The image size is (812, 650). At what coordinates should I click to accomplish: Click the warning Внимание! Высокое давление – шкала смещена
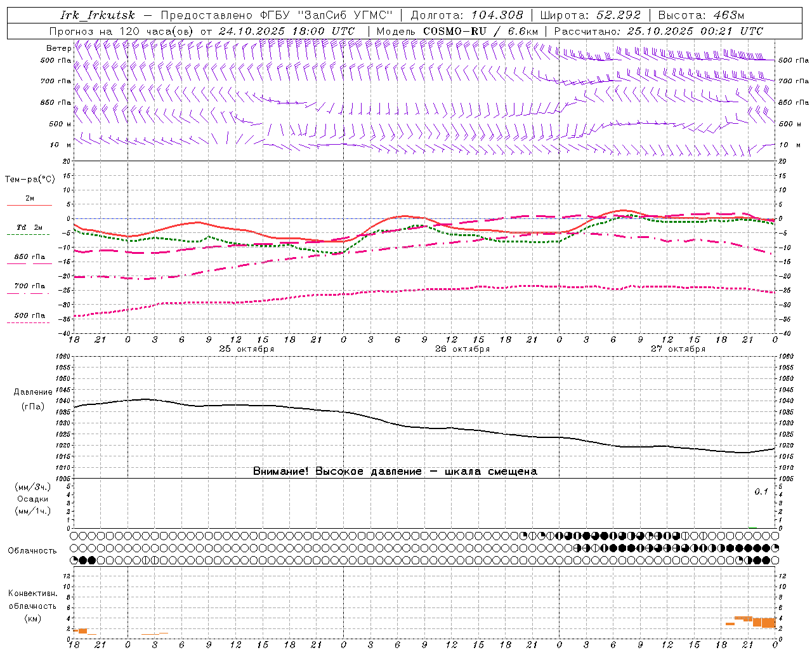[395, 472]
